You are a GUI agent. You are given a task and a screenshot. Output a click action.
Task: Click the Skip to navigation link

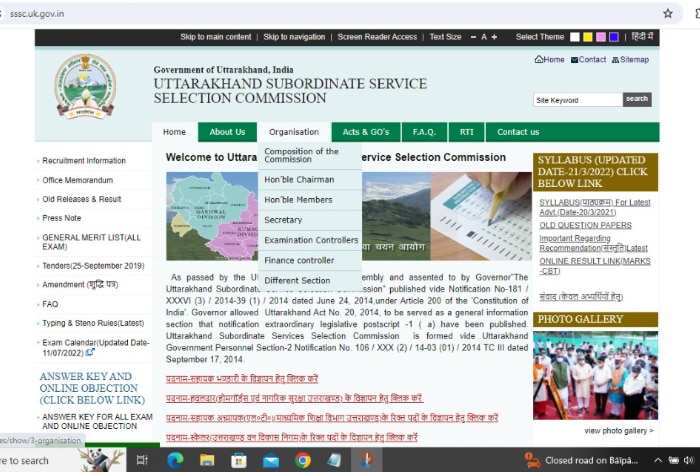(294, 37)
